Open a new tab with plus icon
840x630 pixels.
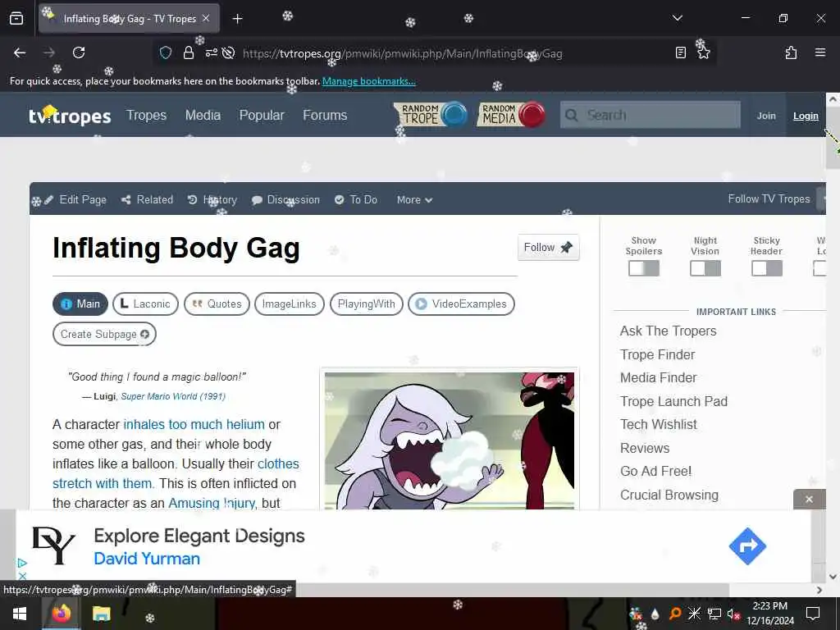237,19
